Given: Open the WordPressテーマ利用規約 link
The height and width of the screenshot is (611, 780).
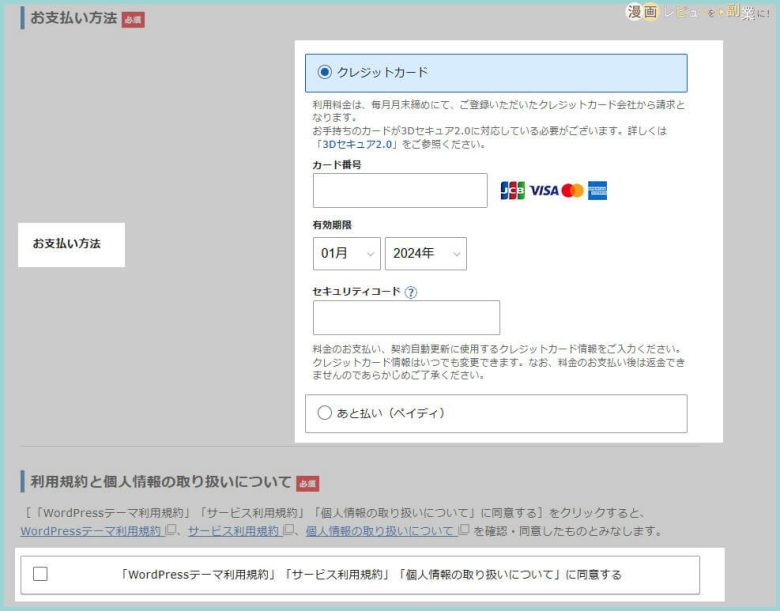Looking at the screenshot, I should pos(90,531).
